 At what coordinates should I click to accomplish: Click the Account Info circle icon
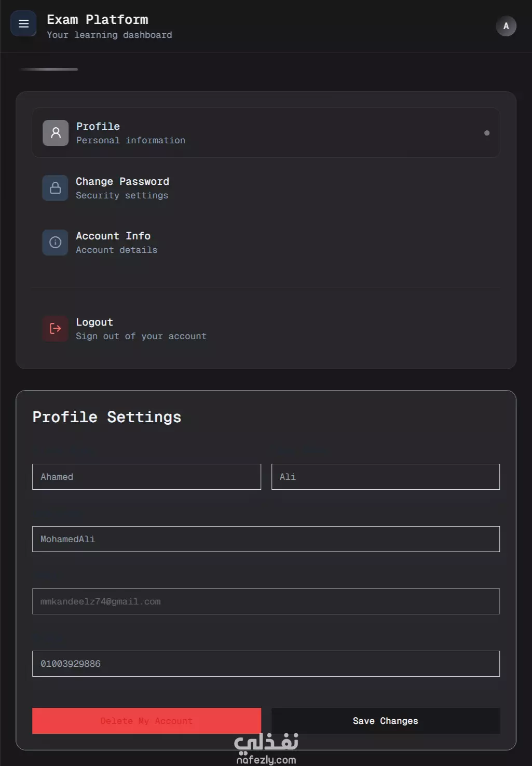coord(55,243)
